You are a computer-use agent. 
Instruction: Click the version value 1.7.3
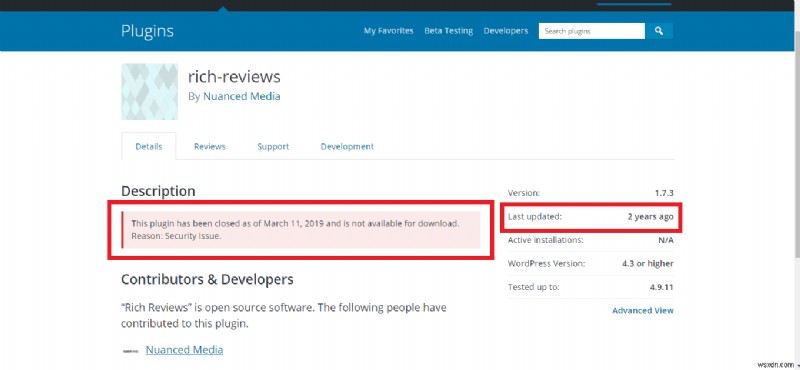point(664,193)
